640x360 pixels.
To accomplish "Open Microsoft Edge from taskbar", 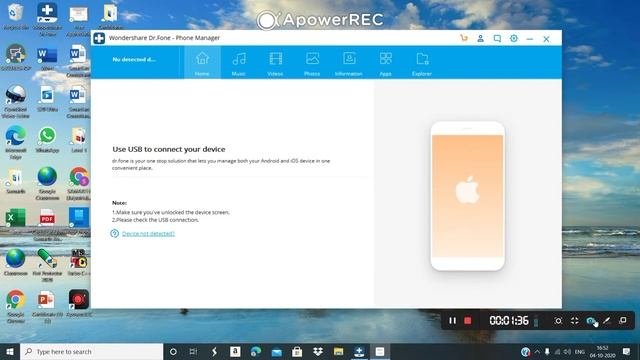I will point(256,351).
